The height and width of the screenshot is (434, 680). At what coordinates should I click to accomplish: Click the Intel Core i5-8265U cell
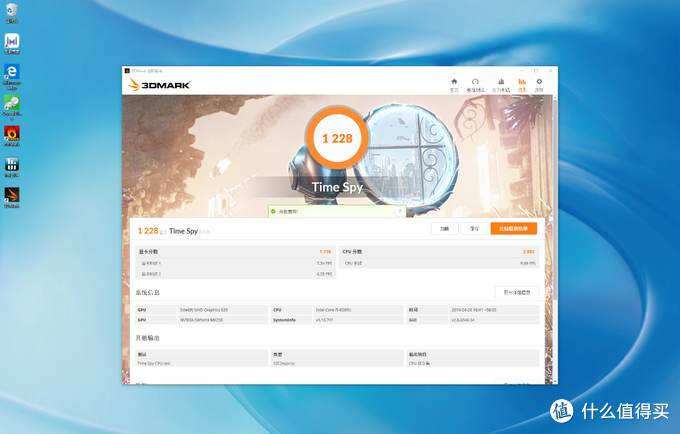coord(358,310)
